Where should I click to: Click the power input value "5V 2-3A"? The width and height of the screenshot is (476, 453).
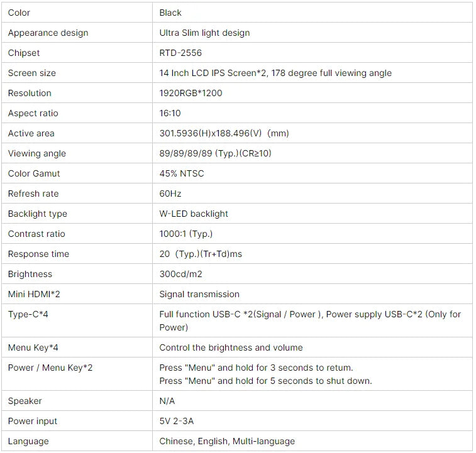click(x=177, y=421)
